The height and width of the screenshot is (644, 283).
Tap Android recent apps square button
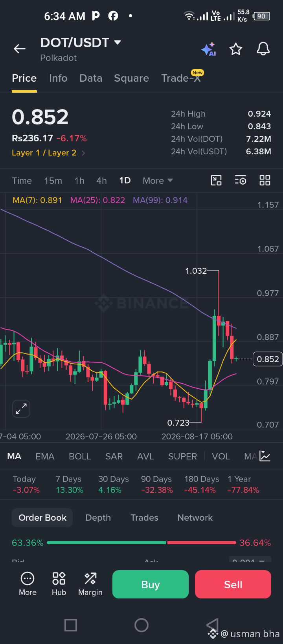(71, 625)
